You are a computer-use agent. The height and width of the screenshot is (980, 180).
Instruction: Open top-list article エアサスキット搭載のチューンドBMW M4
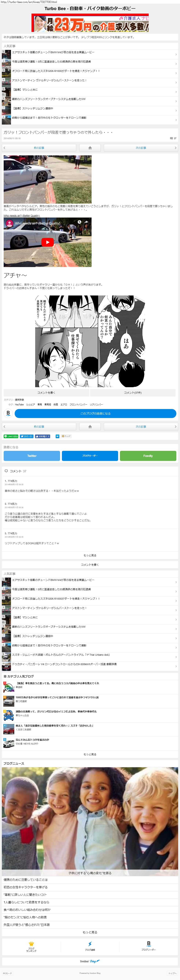[x=90, y=54]
